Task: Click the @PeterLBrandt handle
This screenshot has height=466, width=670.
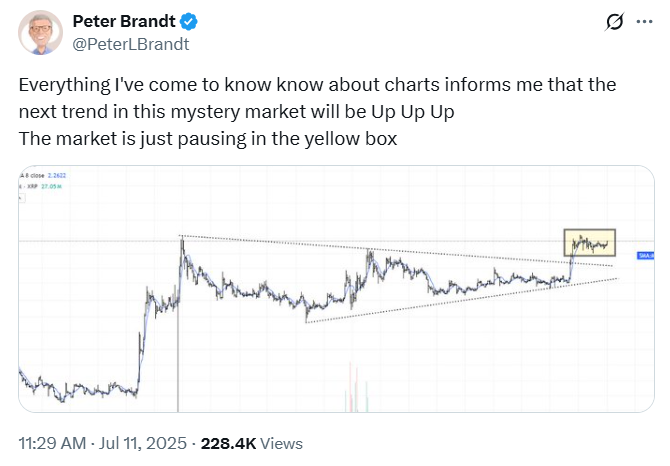Action: click(131, 44)
